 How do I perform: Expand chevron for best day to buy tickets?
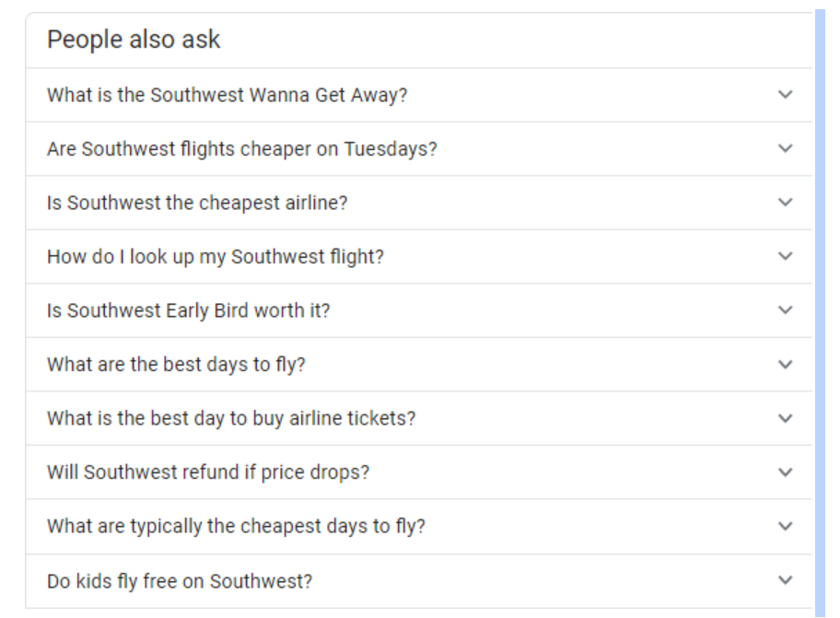(785, 418)
